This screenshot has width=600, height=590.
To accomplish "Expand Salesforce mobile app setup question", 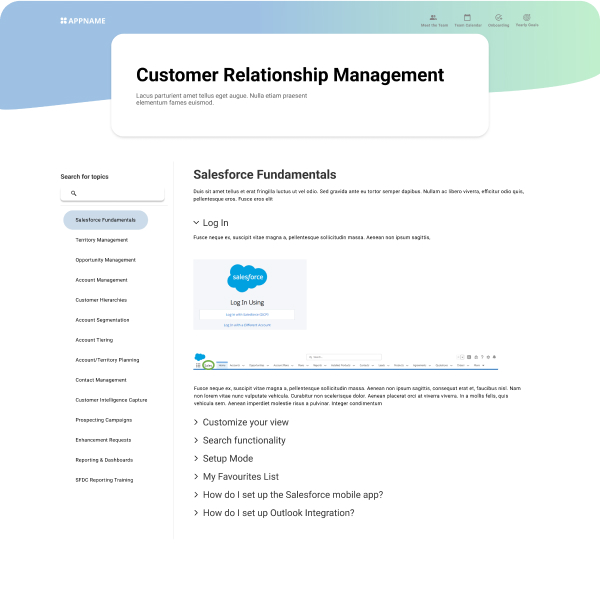I will [x=288, y=495].
